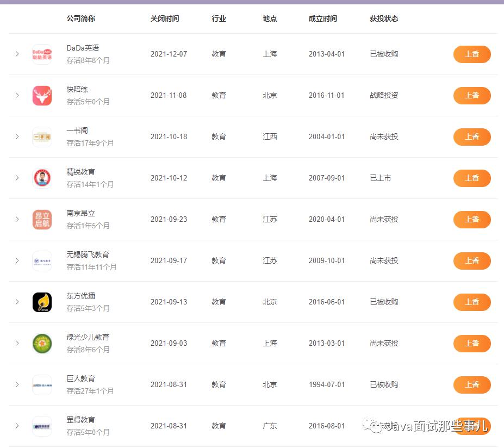Offer 上香 to 南京昂立
Screen dimensions: 504x448
472,220
